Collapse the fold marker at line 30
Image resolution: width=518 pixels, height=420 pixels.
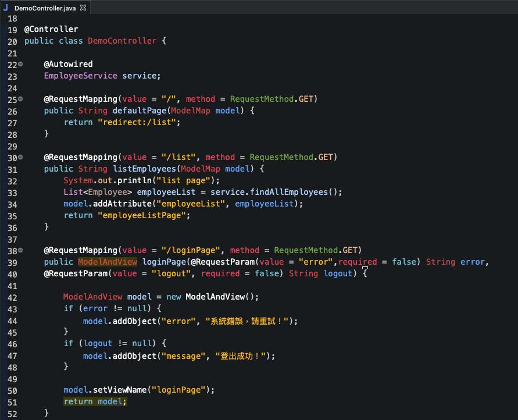point(20,157)
